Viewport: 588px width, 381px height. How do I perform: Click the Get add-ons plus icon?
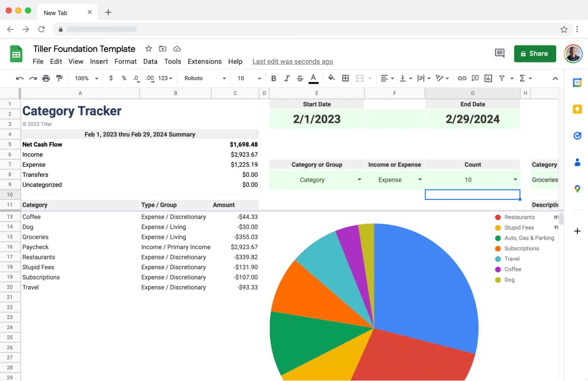577,231
